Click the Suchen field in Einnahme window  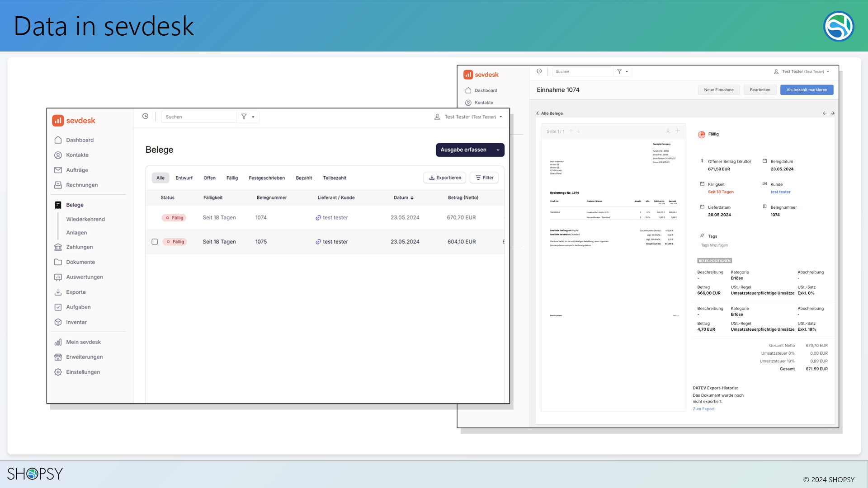(x=583, y=71)
